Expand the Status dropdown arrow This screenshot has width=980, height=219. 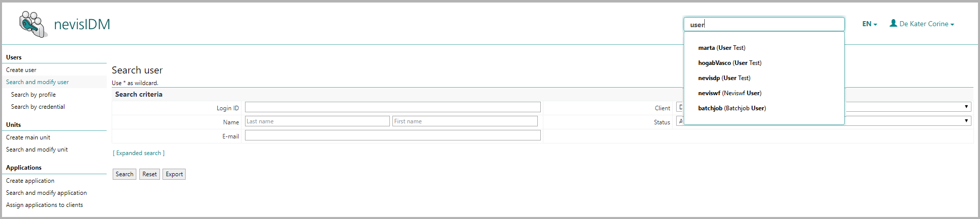pyautogui.click(x=966, y=121)
